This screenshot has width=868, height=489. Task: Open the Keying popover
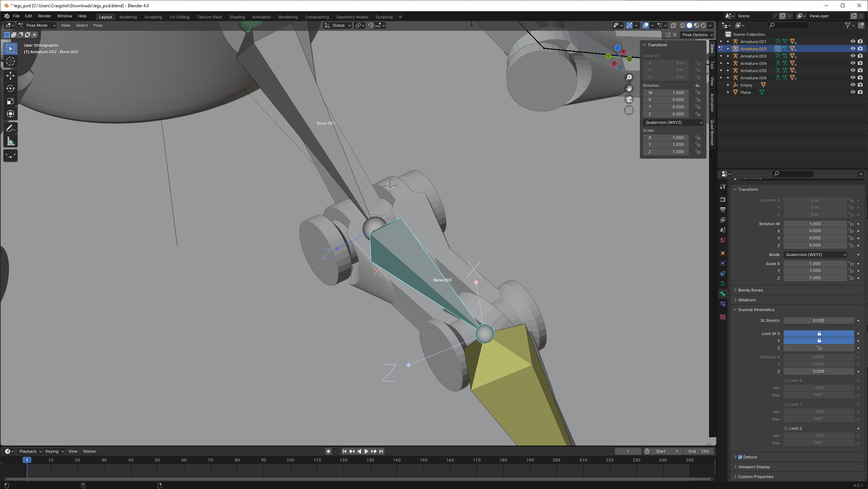coord(54,451)
